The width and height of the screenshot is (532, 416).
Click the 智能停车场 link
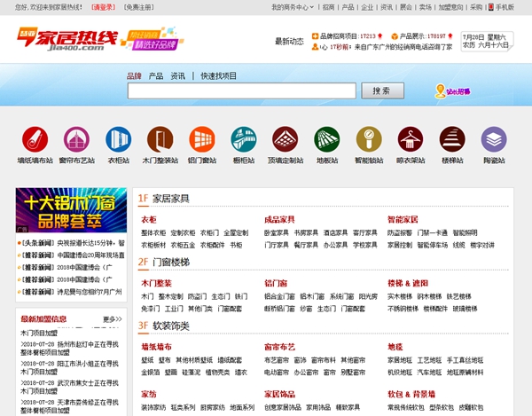pos(433,245)
